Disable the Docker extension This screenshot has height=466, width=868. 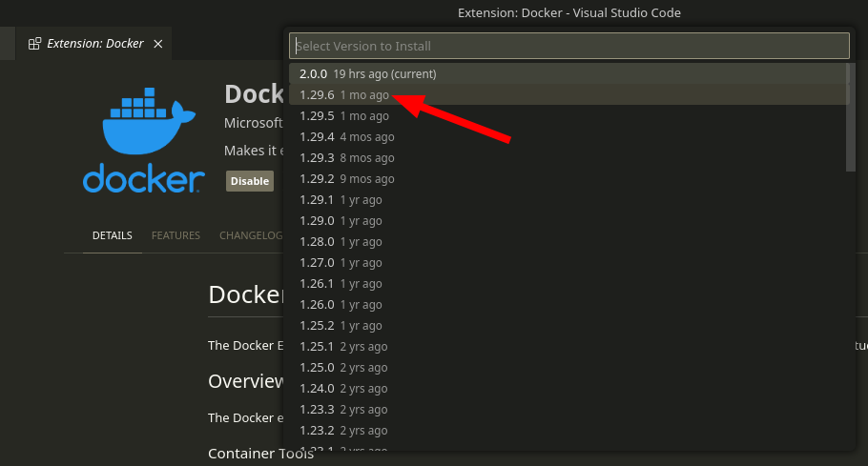coord(250,181)
